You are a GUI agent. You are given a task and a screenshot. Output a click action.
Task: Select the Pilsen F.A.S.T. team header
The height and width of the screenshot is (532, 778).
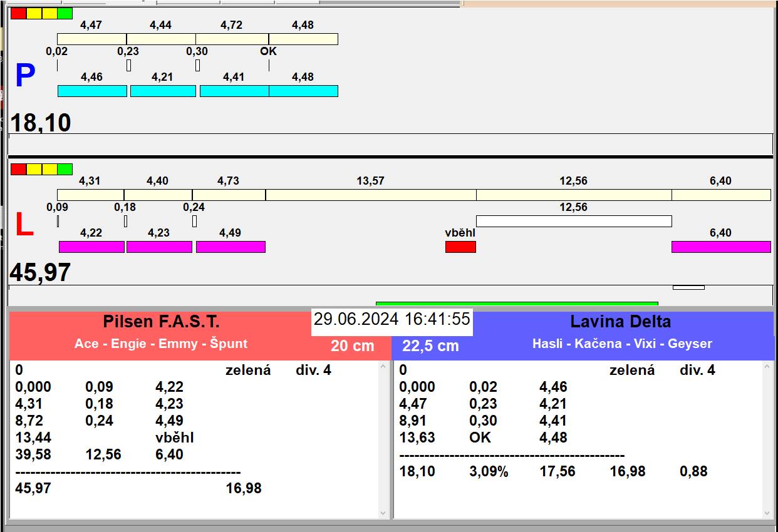coord(161,322)
